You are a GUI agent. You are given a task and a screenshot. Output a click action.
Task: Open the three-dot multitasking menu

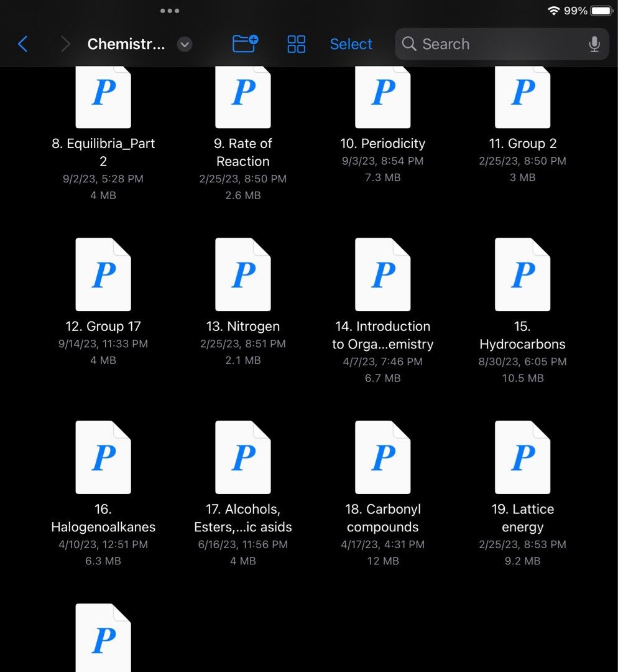click(170, 11)
